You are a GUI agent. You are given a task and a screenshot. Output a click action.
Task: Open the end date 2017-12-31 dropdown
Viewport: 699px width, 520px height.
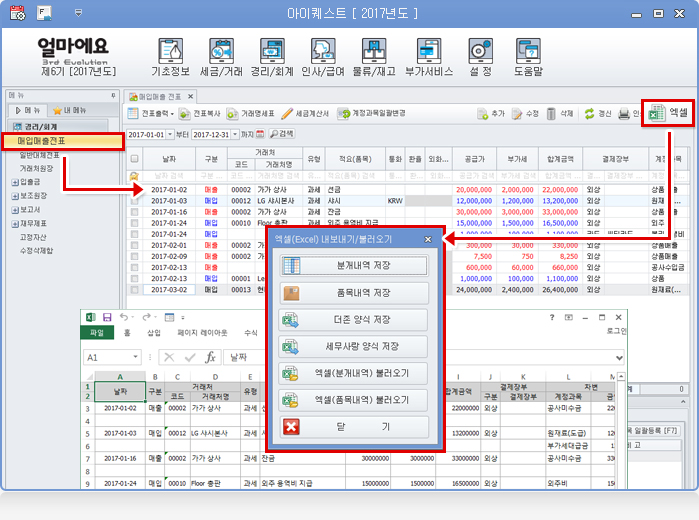pos(234,134)
